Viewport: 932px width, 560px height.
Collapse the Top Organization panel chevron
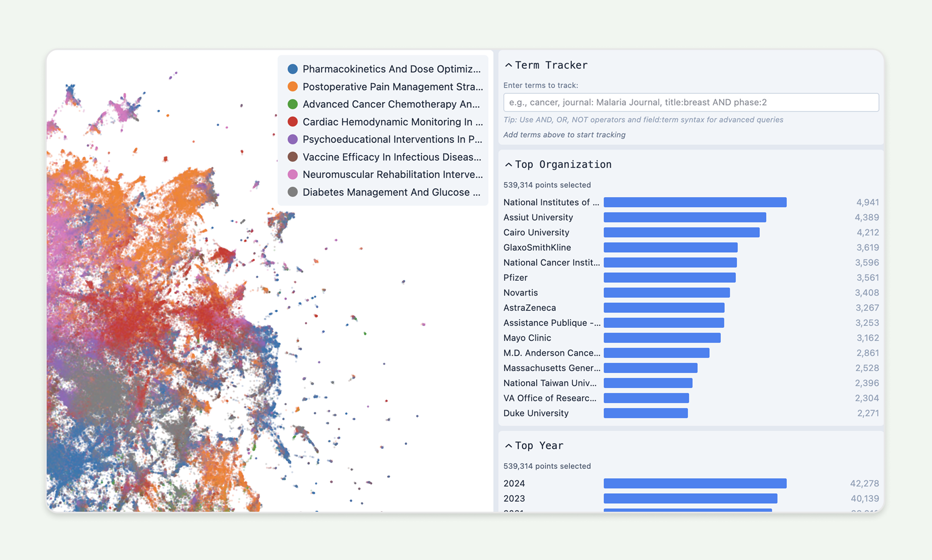(x=508, y=165)
